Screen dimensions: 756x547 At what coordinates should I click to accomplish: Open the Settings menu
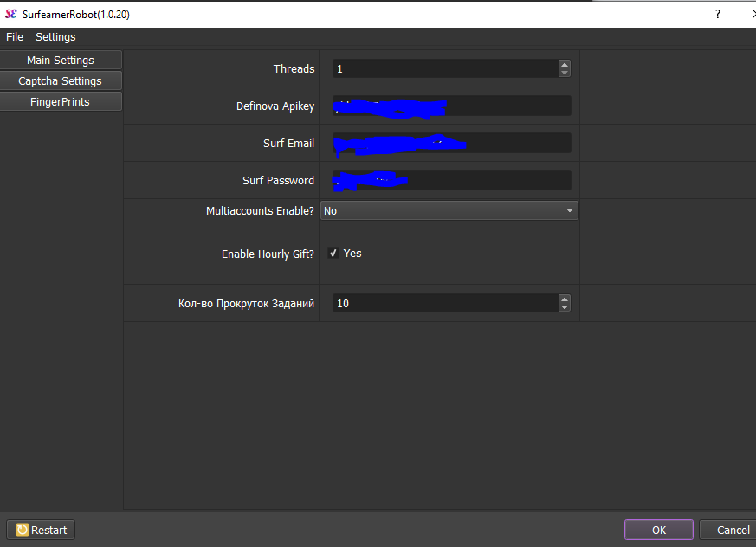[x=55, y=37]
